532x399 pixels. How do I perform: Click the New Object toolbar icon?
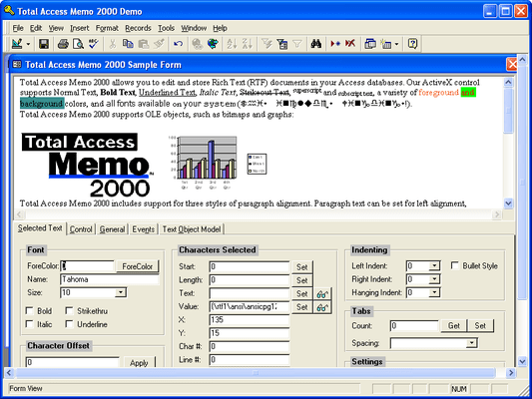(385, 44)
